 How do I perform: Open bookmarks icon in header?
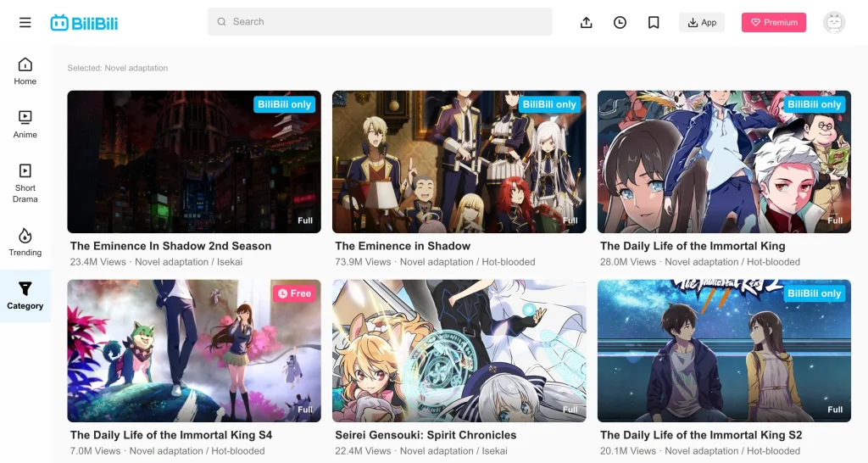[x=654, y=22]
